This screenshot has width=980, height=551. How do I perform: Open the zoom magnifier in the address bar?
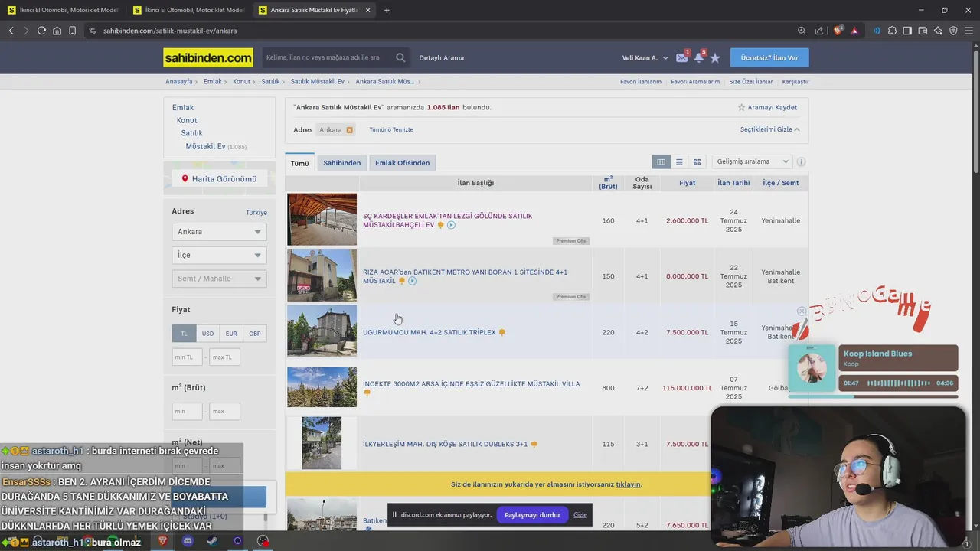click(x=802, y=31)
